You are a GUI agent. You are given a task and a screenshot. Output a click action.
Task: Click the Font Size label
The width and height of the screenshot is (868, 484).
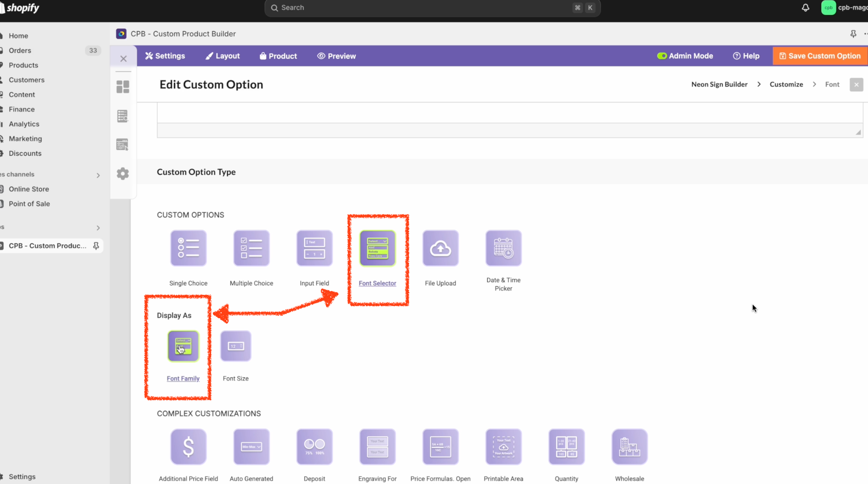click(236, 378)
